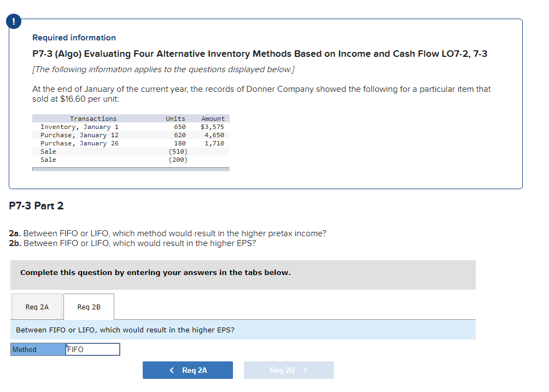Click inside the FIFO input field
Screen dimensions: 549x392
click(92, 349)
